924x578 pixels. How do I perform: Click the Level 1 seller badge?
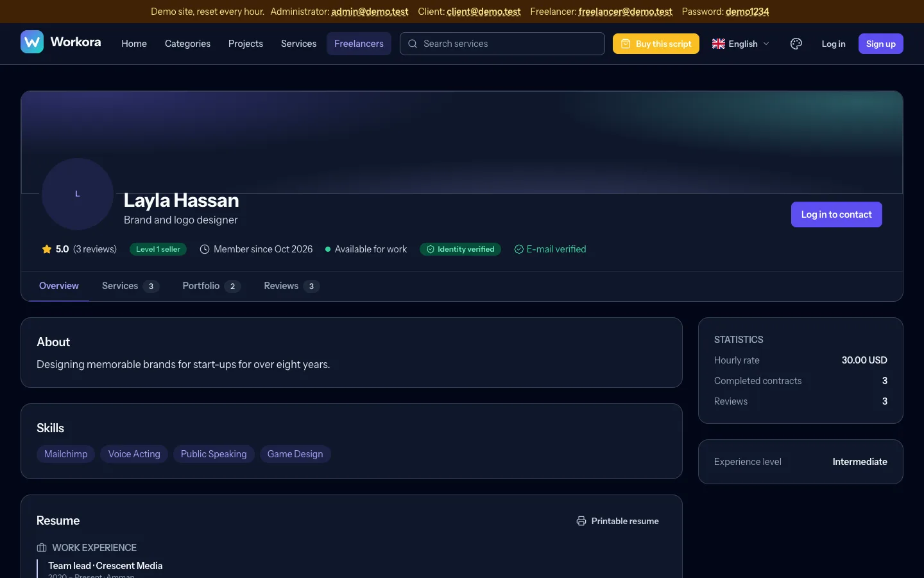158,249
